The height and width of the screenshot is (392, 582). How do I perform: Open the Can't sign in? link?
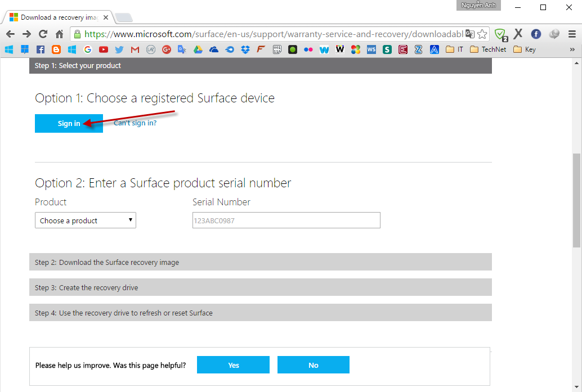tap(135, 123)
